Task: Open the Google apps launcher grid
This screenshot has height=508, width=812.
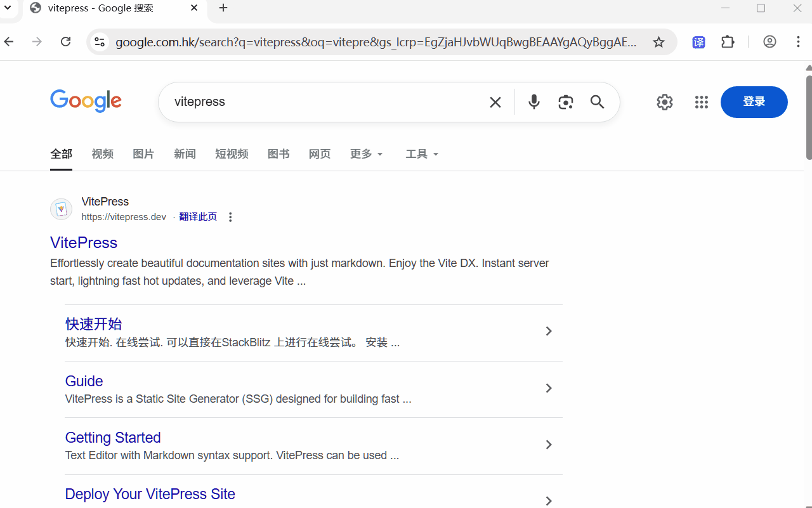Action: pyautogui.click(x=701, y=101)
